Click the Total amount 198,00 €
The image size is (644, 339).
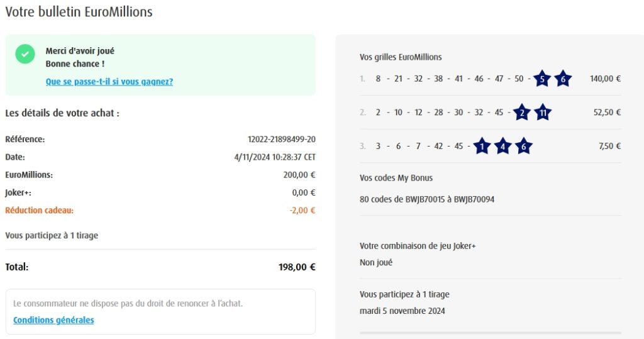pyautogui.click(x=297, y=267)
